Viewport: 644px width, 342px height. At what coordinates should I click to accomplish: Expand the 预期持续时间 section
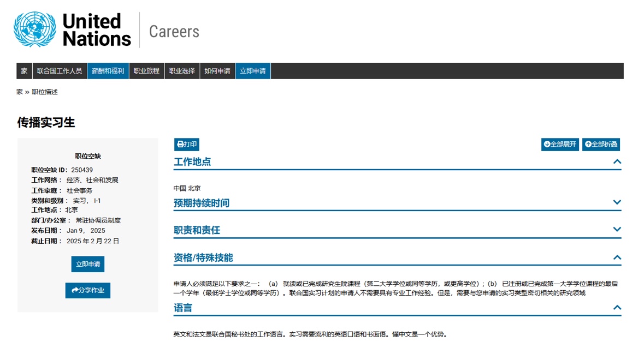[617, 202]
